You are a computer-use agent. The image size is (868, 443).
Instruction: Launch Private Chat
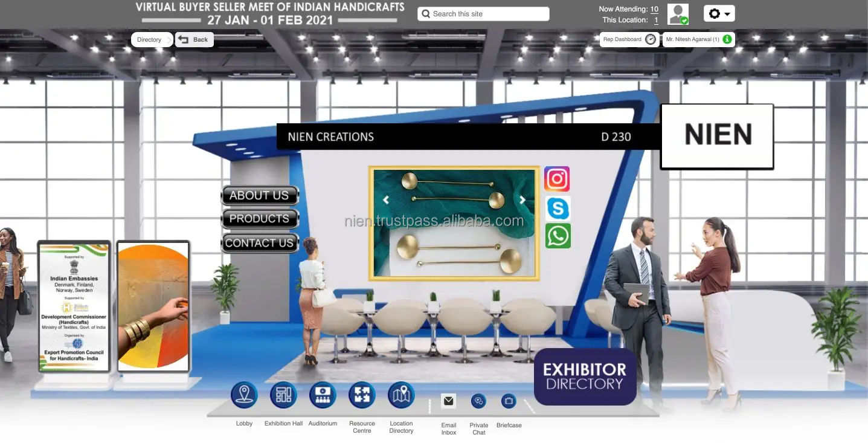479,401
